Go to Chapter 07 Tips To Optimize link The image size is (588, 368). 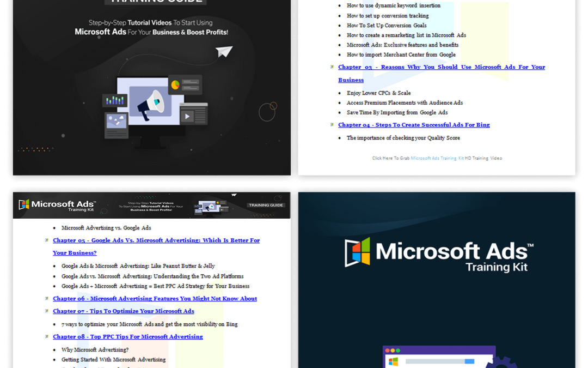124,311
